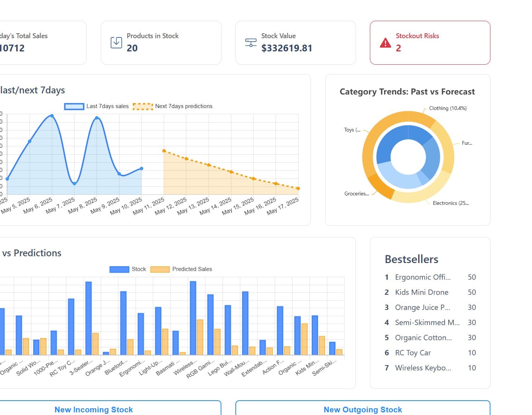Click the Groceries label on the donut chart
This screenshot has height=415, width=532.
[356, 194]
